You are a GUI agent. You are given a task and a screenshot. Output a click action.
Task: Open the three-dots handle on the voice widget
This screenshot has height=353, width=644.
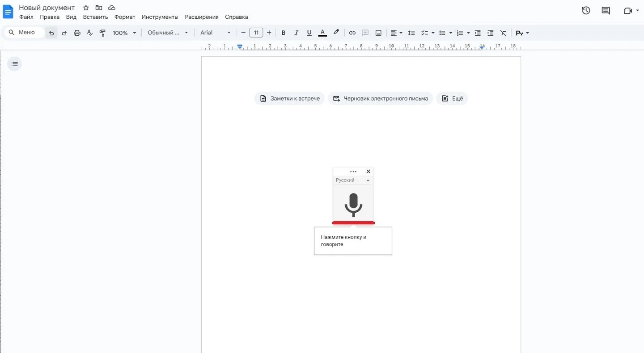[x=353, y=172]
